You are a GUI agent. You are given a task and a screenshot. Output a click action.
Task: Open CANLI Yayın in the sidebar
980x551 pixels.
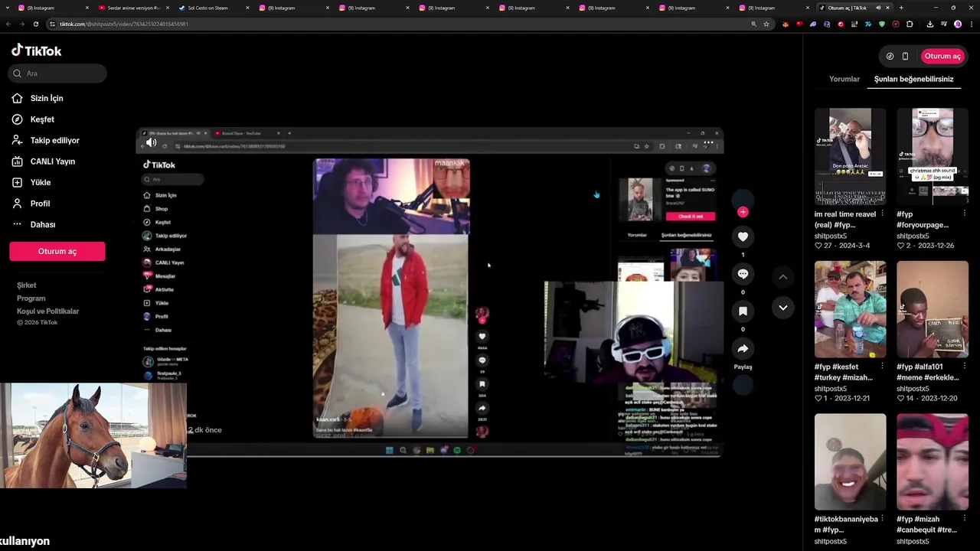52,161
